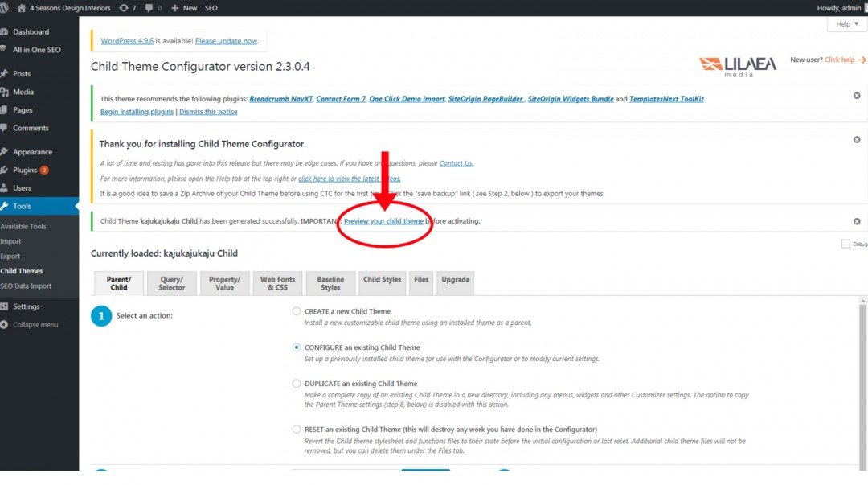Open Child Themes submenu item
The width and height of the screenshot is (868, 485).
22,271
